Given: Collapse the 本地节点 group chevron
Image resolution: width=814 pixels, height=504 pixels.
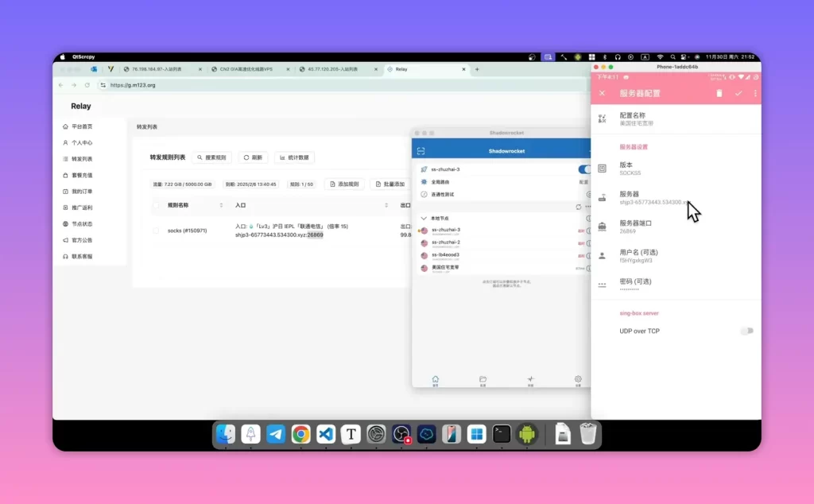Looking at the screenshot, I should [424, 219].
